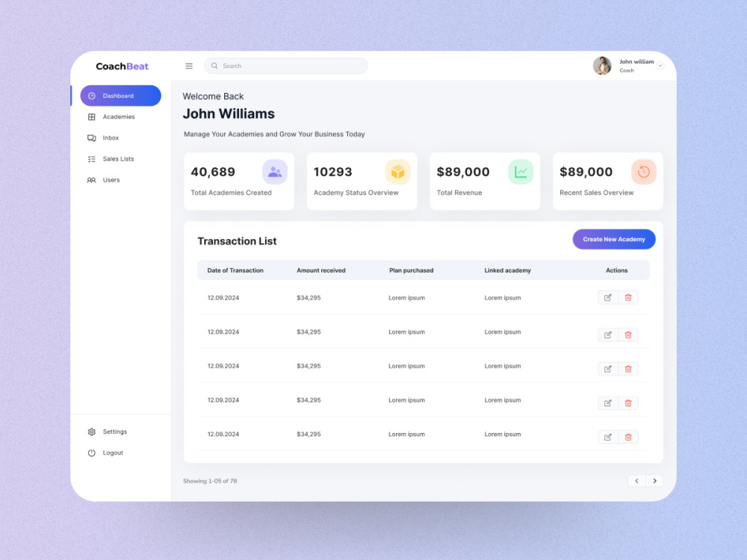Click the Academies grid icon
747x560 pixels.
click(91, 116)
